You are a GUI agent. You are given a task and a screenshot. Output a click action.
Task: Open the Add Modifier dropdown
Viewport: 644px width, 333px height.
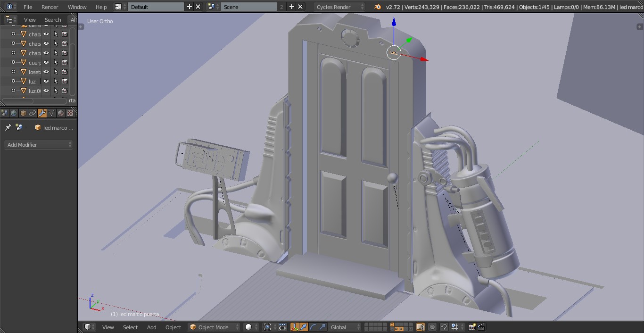[39, 144]
